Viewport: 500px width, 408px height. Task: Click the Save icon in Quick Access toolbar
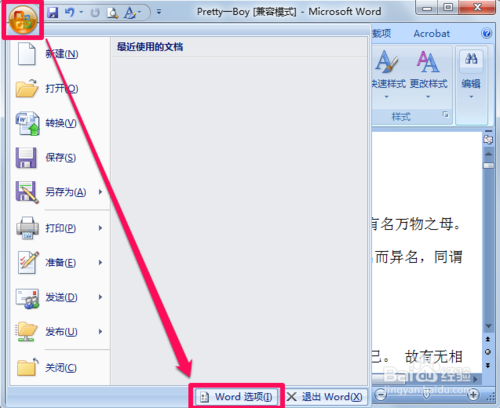[x=52, y=13]
